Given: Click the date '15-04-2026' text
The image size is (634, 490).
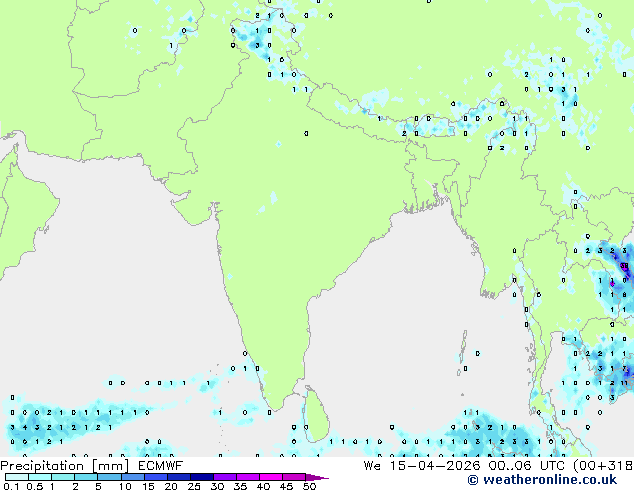Looking at the screenshot, I should tap(435, 466).
